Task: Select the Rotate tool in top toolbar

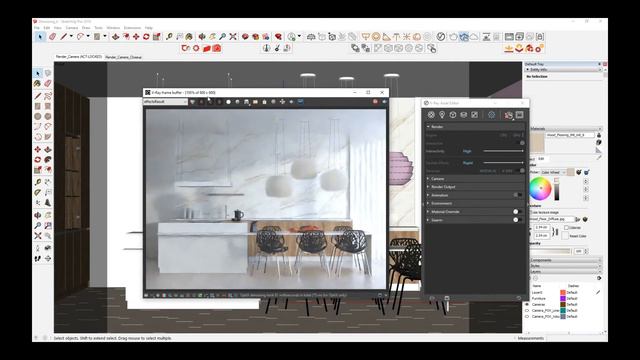Action: point(146,37)
